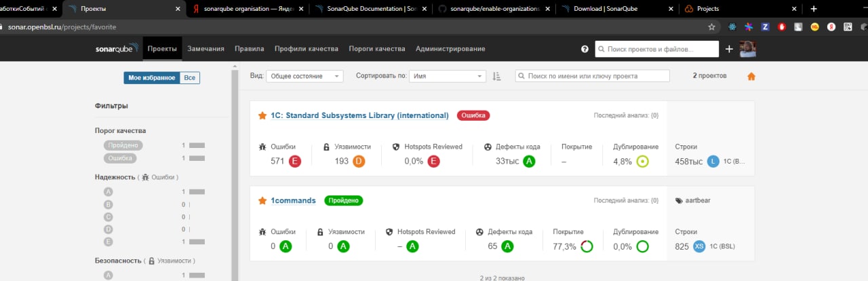This screenshot has width=868, height=281.
Task: Open the Сортировать по dropdown Имя
Action: [448, 76]
